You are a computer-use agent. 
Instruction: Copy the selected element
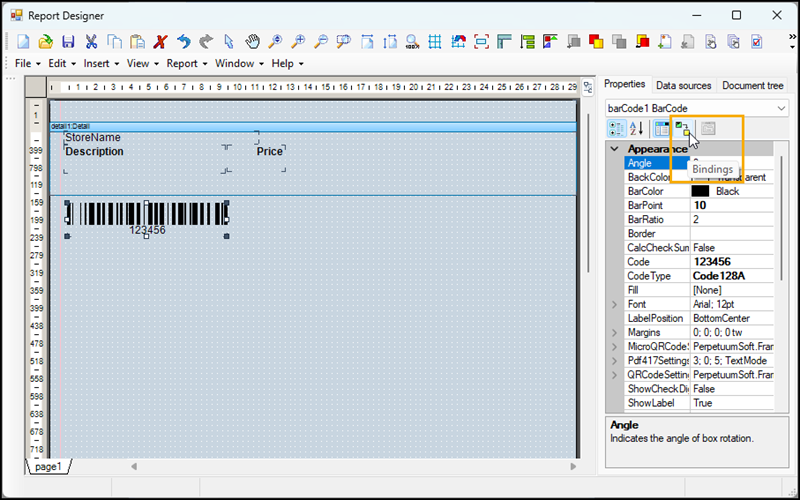(114, 41)
